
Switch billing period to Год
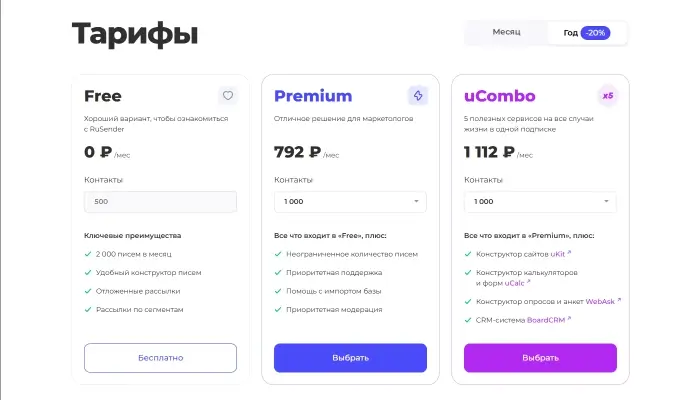[x=570, y=33]
